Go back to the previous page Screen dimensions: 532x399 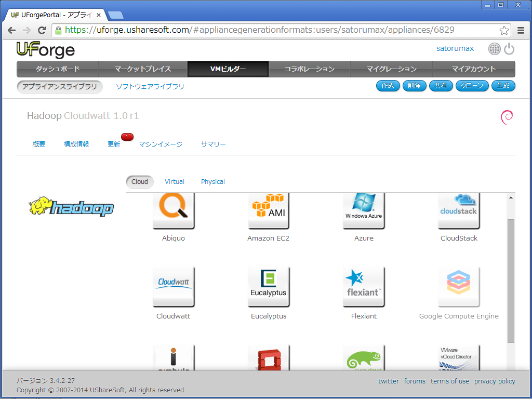tap(11, 30)
